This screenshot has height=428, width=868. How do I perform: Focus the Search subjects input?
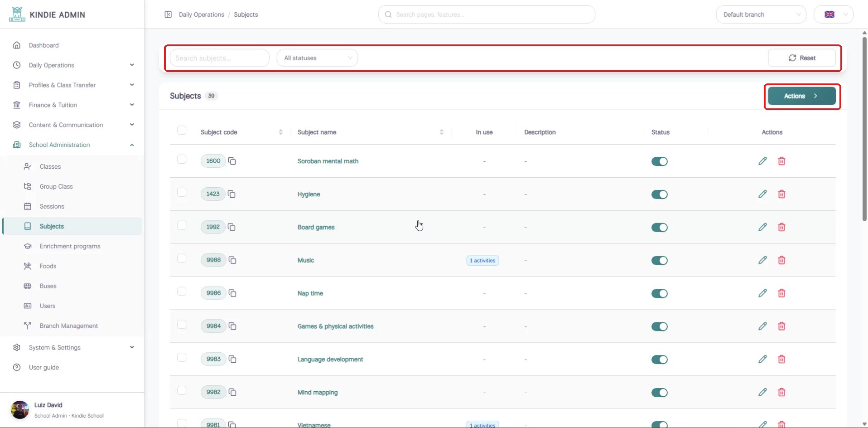pos(220,58)
